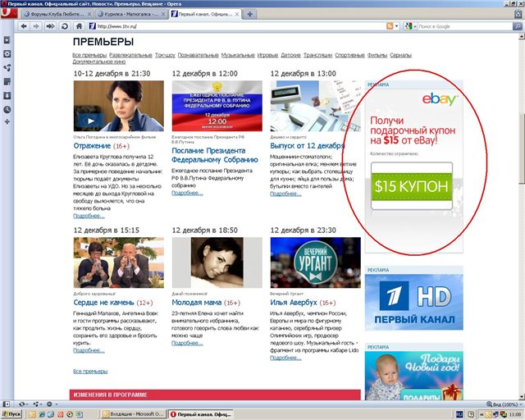This screenshot has width=525, height=420.
Task: Click the Fast Forward double-arrow button
Action: click(x=50, y=26)
